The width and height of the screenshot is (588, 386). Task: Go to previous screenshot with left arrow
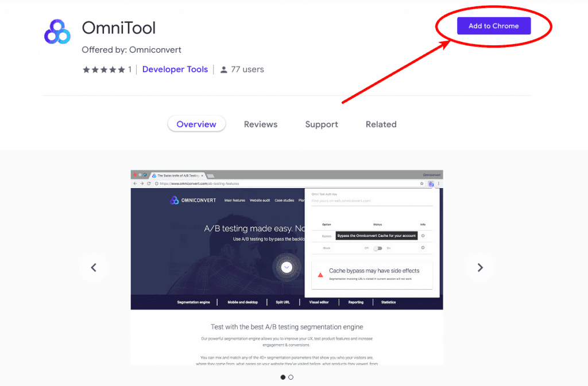tap(94, 267)
